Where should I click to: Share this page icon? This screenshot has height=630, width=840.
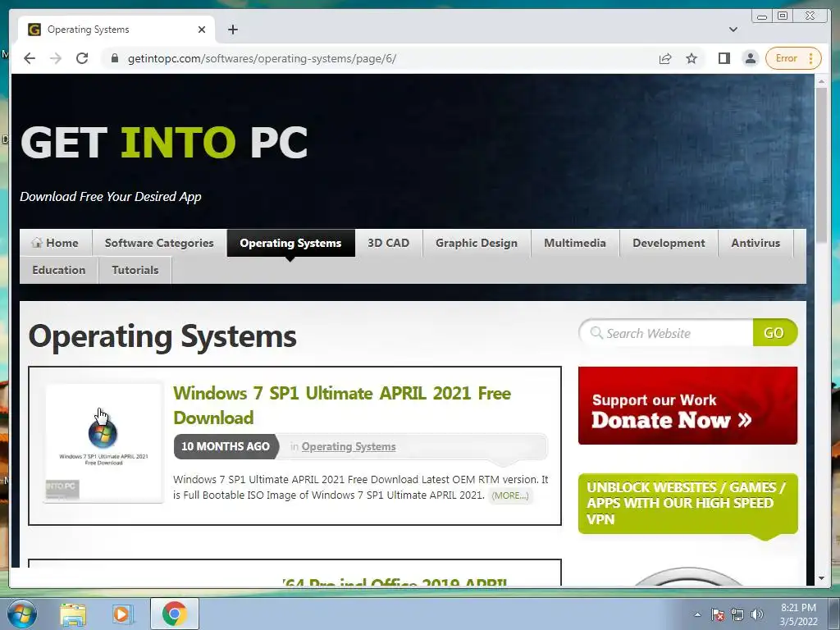click(x=664, y=58)
